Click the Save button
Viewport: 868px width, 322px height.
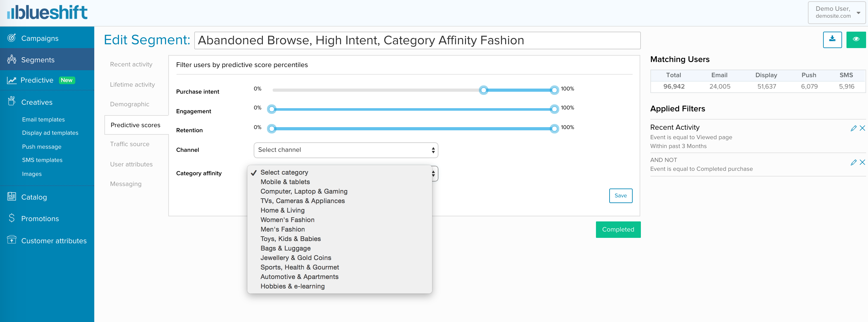(x=620, y=196)
